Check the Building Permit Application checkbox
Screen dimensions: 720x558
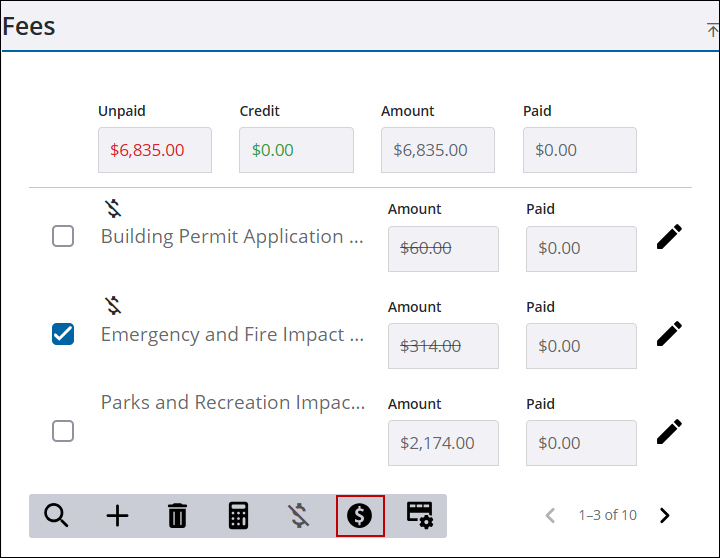pos(63,237)
